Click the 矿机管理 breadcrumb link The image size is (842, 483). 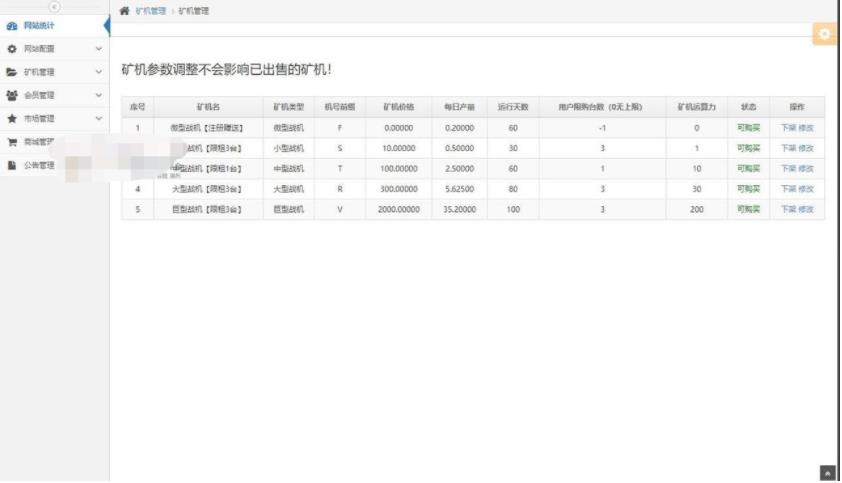(x=151, y=10)
